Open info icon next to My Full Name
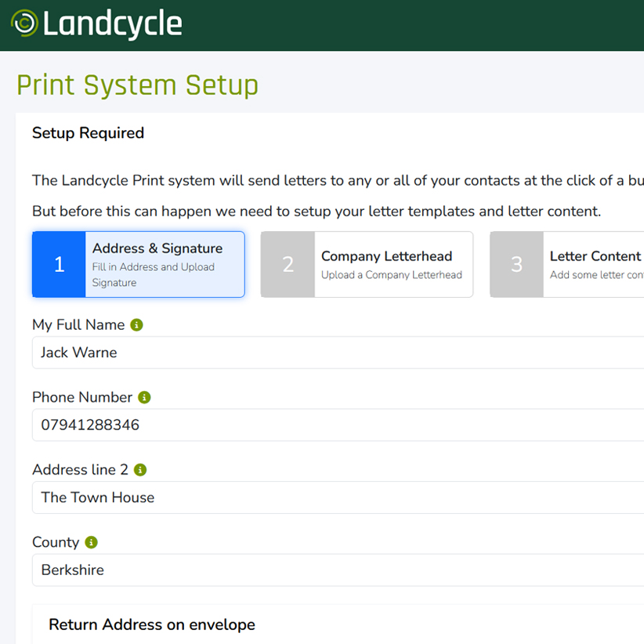This screenshot has height=644, width=644. tap(136, 325)
